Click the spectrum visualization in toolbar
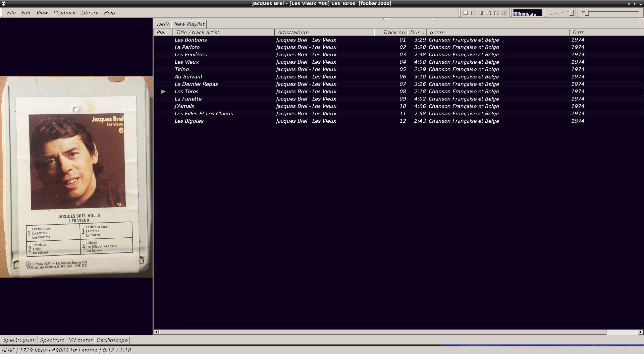This screenshot has width=644, height=354. pos(527,13)
